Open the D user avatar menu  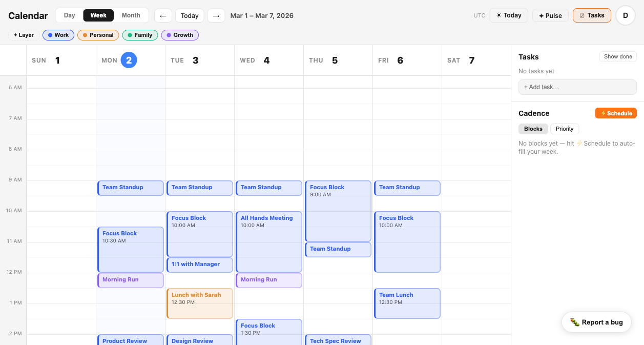[x=625, y=15]
